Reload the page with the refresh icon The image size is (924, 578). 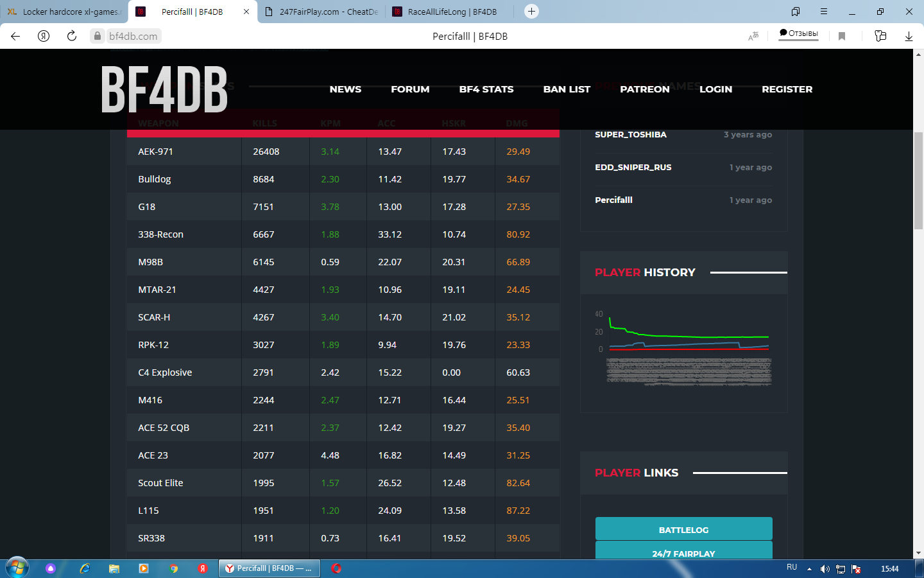click(x=72, y=36)
